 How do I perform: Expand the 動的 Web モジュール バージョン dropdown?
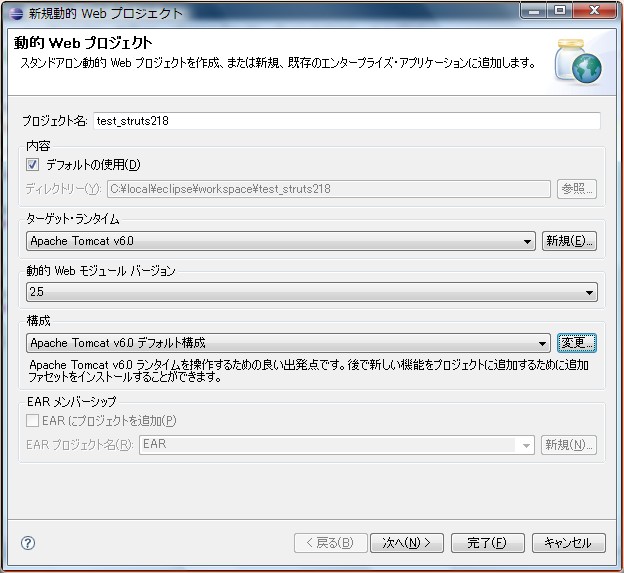tap(311, 292)
